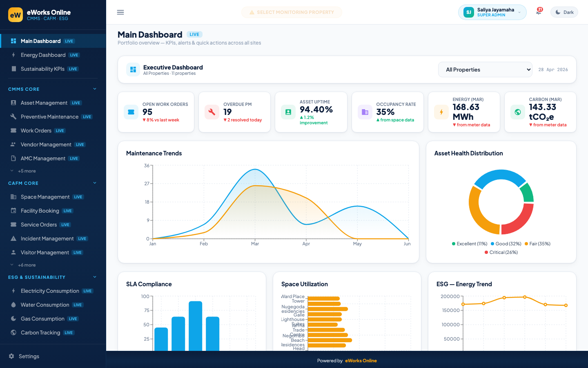
Task: Toggle the Critical (26%) legend series
Action: pos(501,252)
